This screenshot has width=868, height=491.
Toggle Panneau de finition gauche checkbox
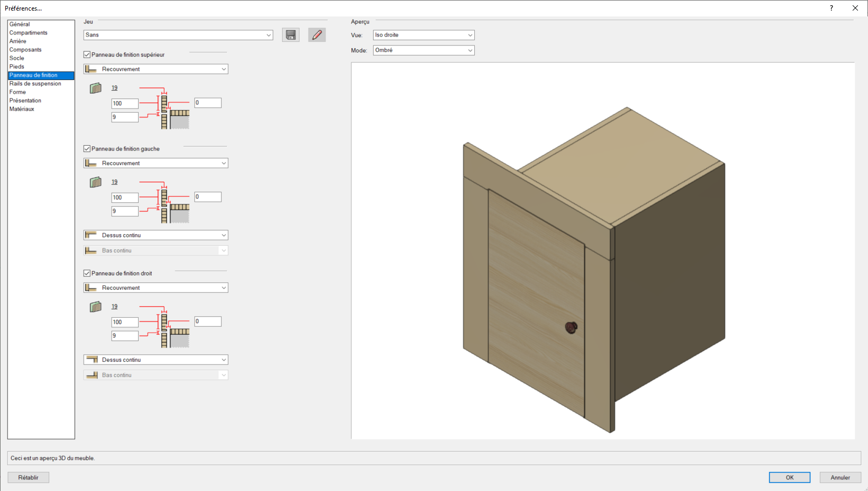87,149
